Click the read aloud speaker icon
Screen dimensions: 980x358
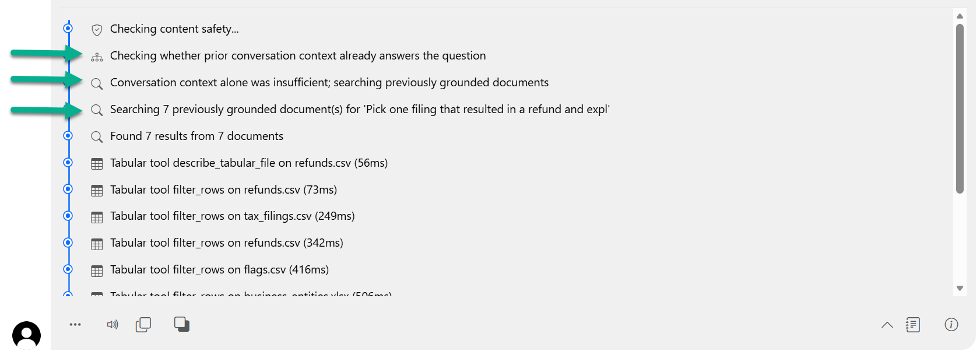click(113, 324)
